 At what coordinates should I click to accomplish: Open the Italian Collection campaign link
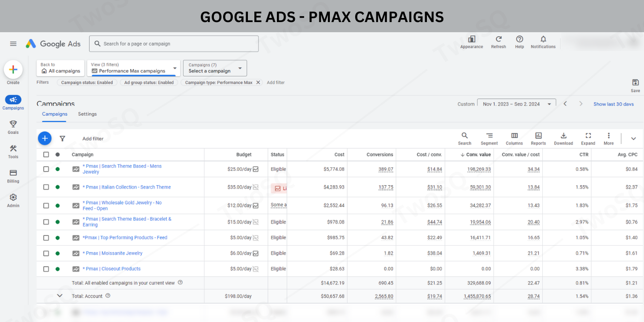126,187
